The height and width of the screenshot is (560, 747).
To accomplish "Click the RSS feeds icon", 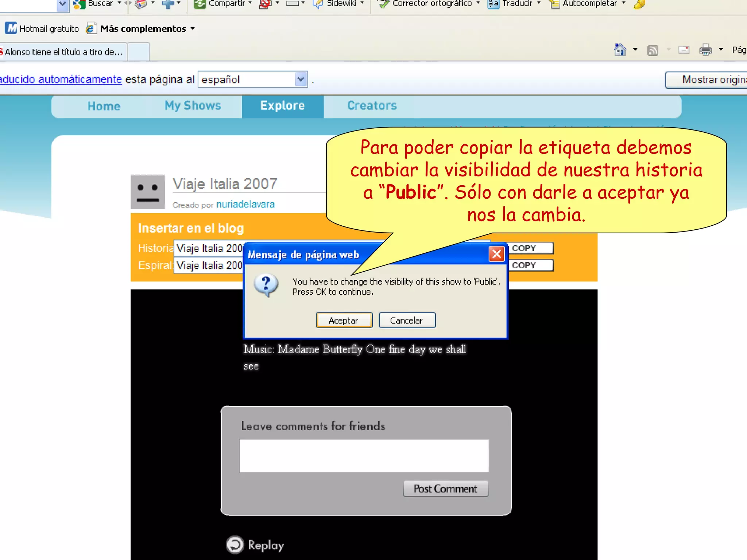I will [x=653, y=50].
